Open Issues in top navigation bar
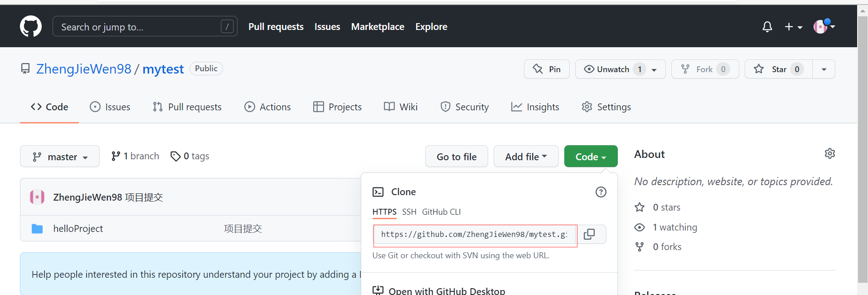Viewport: 868px width, 295px height. click(327, 27)
